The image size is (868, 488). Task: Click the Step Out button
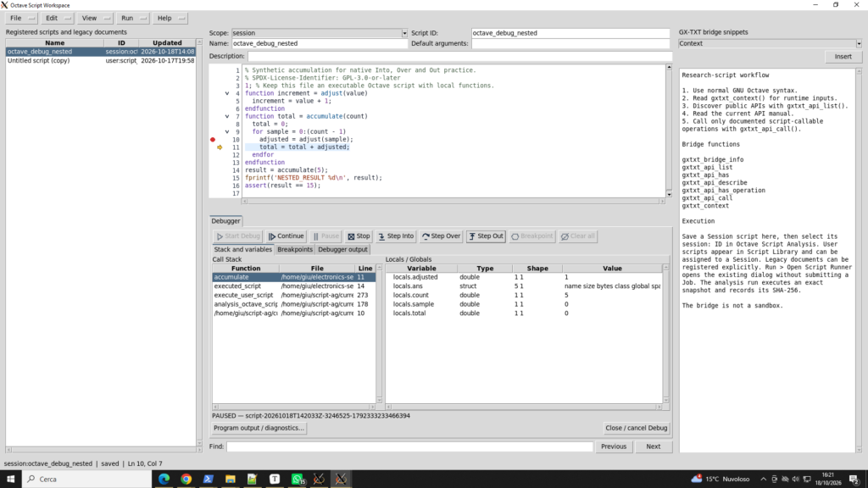(x=486, y=236)
